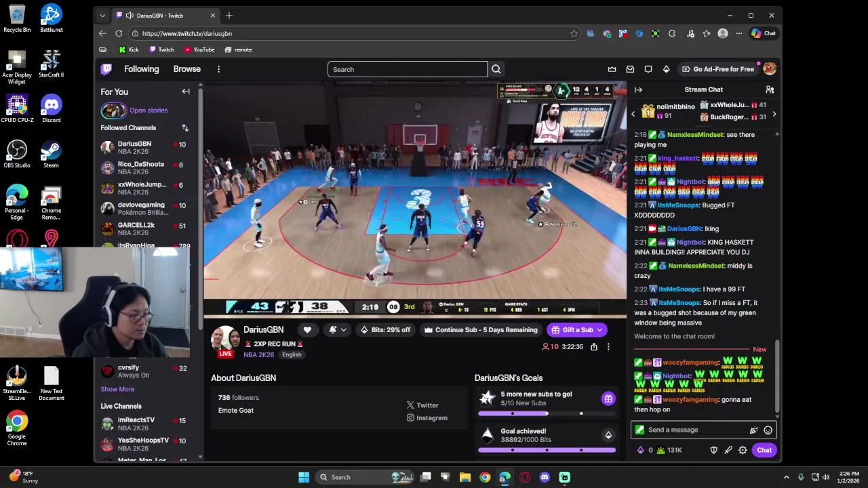Open the Kick bookmark
The image size is (868, 488).
pos(128,49)
